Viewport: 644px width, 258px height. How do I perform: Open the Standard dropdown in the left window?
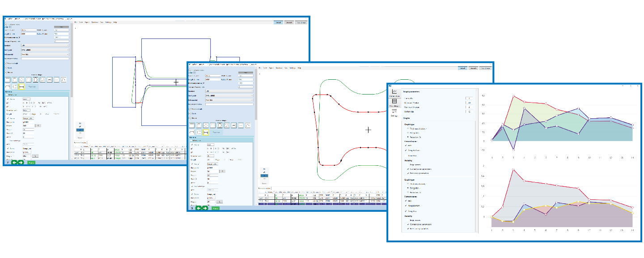(x=45, y=45)
